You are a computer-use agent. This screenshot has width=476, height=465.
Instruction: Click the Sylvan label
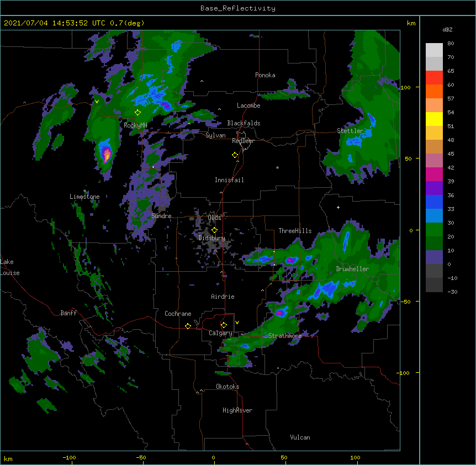215,135
